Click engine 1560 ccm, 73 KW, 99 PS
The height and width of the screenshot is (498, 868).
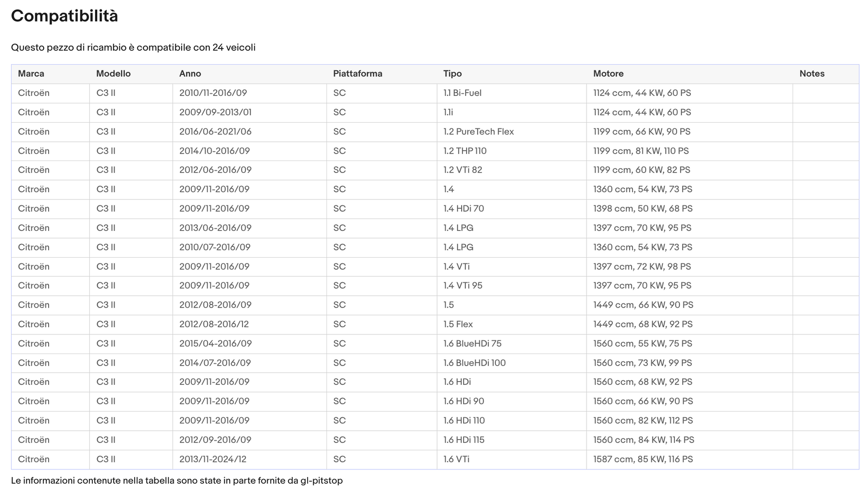(643, 363)
